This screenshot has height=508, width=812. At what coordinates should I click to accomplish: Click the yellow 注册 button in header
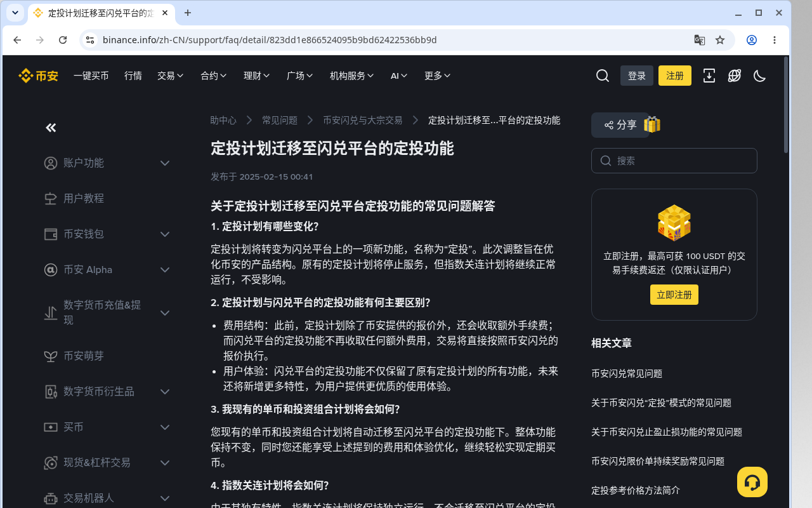tap(675, 76)
